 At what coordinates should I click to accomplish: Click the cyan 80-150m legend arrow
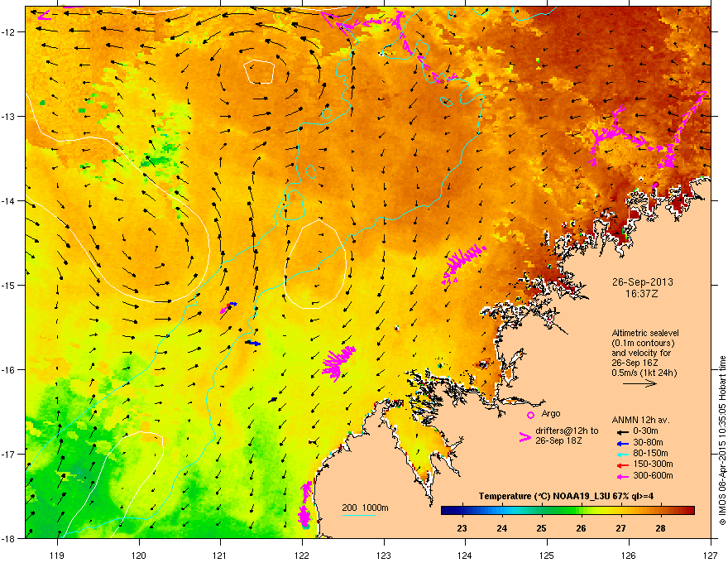click(621, 455)
